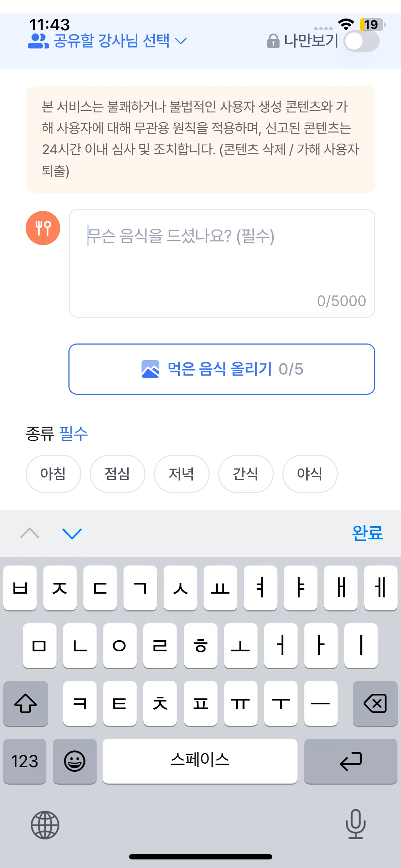The height and width of the screenshot is (868, 401).
Task: Go to previous field with up chevron
Action: pos(30,533)
